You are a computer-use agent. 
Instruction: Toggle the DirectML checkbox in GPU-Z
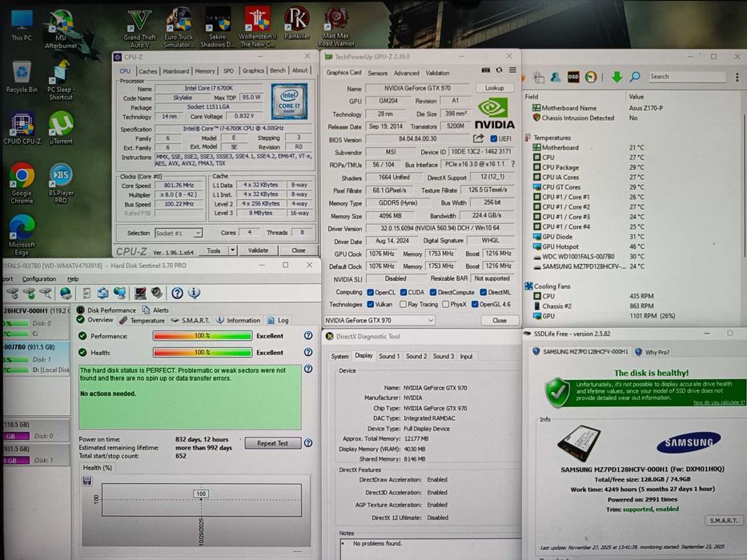[x=483, y=292]
